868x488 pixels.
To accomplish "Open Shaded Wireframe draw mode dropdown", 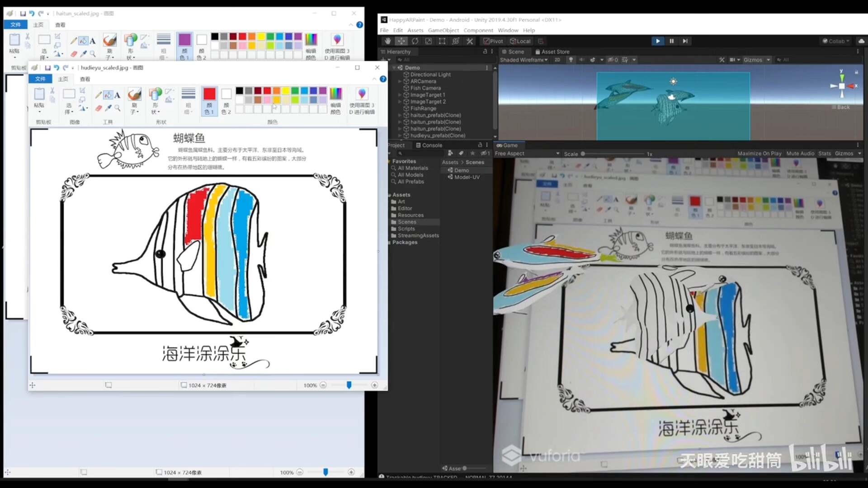I will tap(524, 60).
